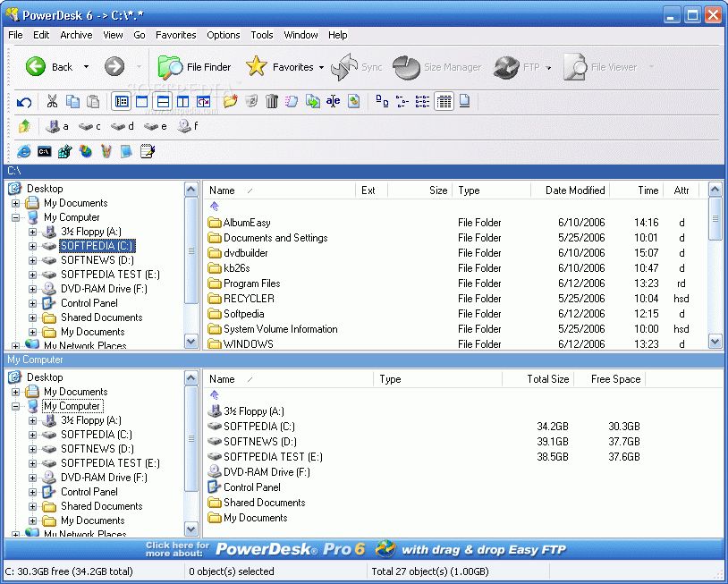This screenshot has height=584, width=728.
Task: Expand DVD-RAM Drive (F:) in the bottom tree
Action: coord(32,478)
